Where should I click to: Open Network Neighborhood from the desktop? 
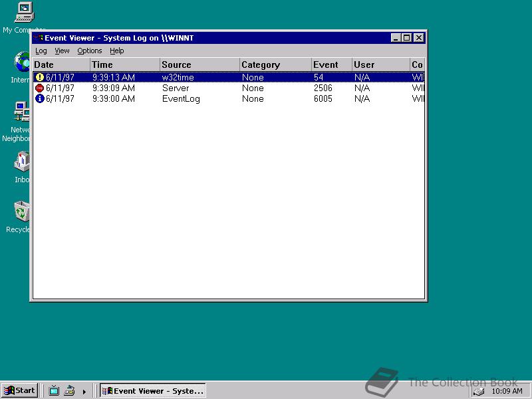click(x=20, y=113)
